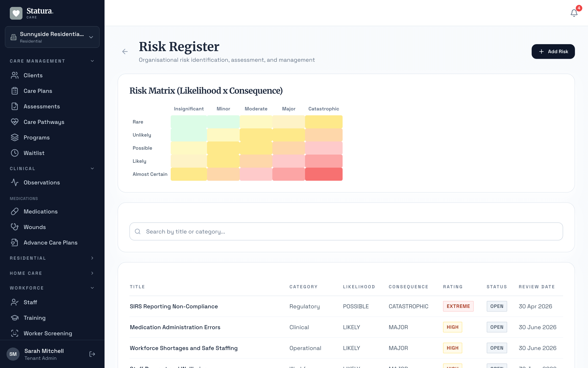The height and width of the screenshot is (368, 588).
Task: Click the EXTREME rating badge
Action: (x=458, y=306)
